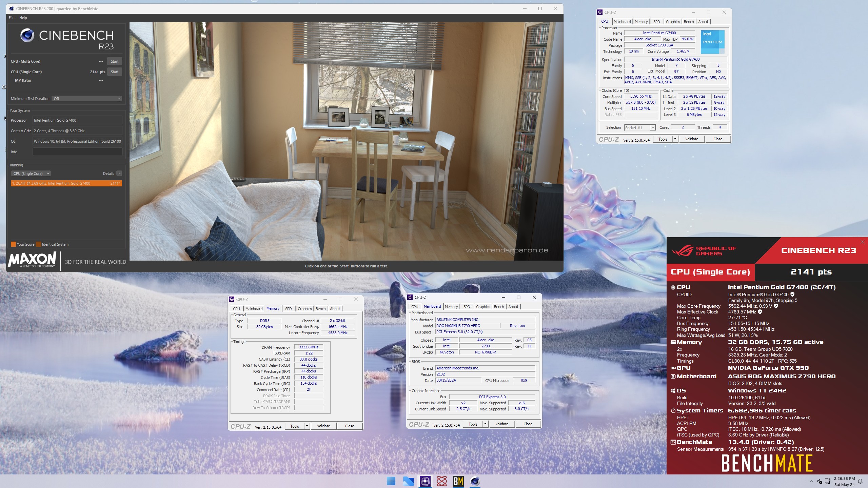Click the Motherboard section icon in BenchMate

pos(673,377)
